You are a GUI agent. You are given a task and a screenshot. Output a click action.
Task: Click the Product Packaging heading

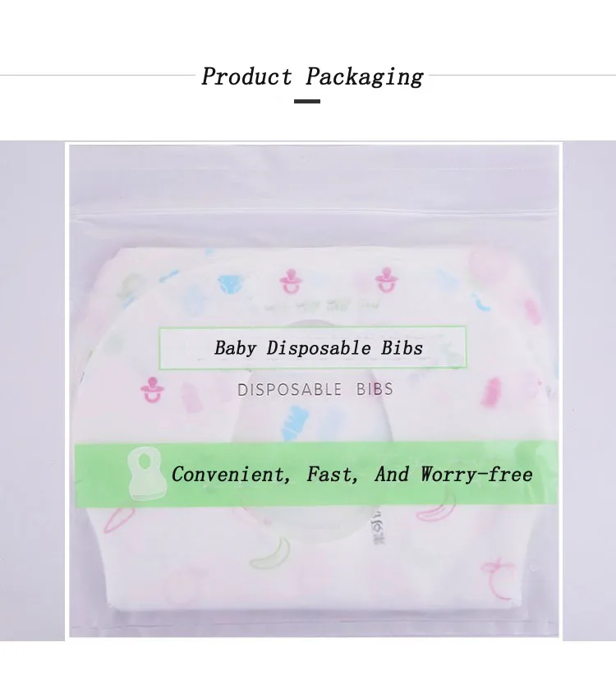tap(313, 76)
